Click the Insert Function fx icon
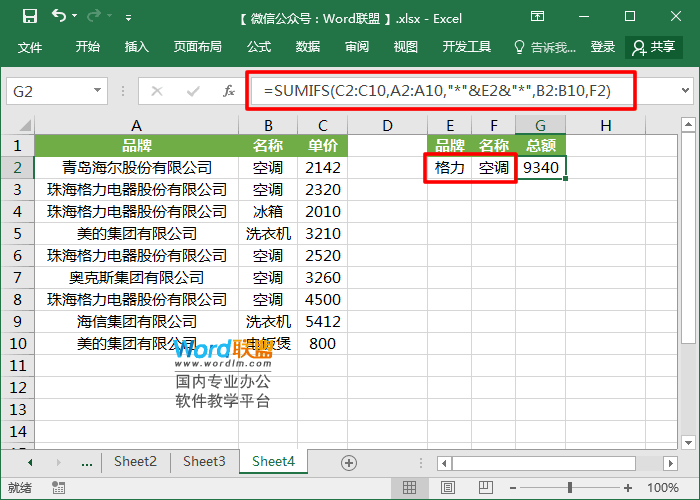This screenshot has height=500, width=700. pos(229,91)
